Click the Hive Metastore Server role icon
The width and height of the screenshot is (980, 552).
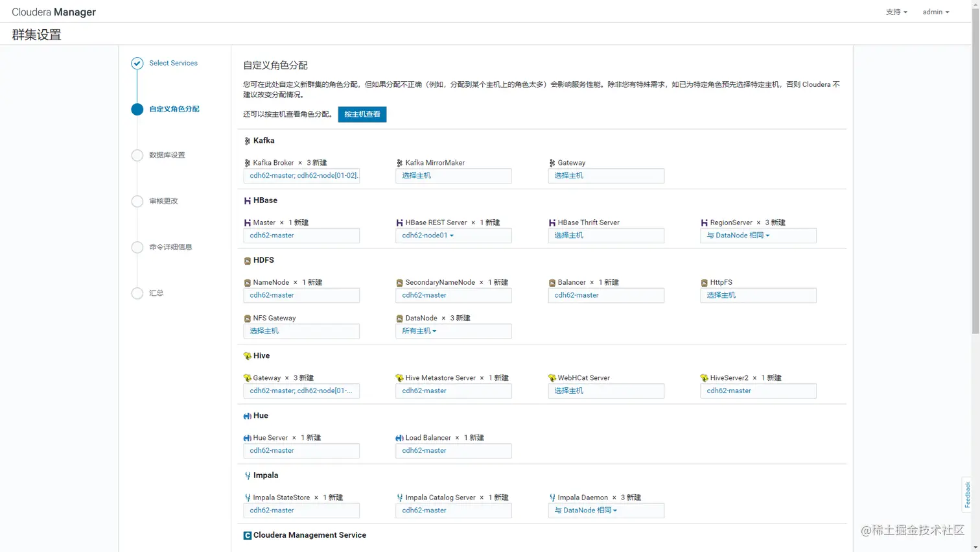pos(399,378)
